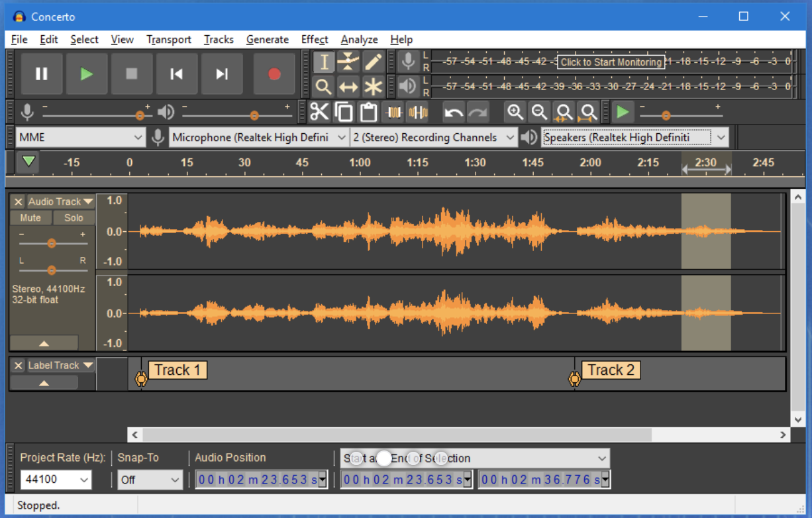
Task: Cut the selected audio with scissors icon
Action: coord(319,111)
